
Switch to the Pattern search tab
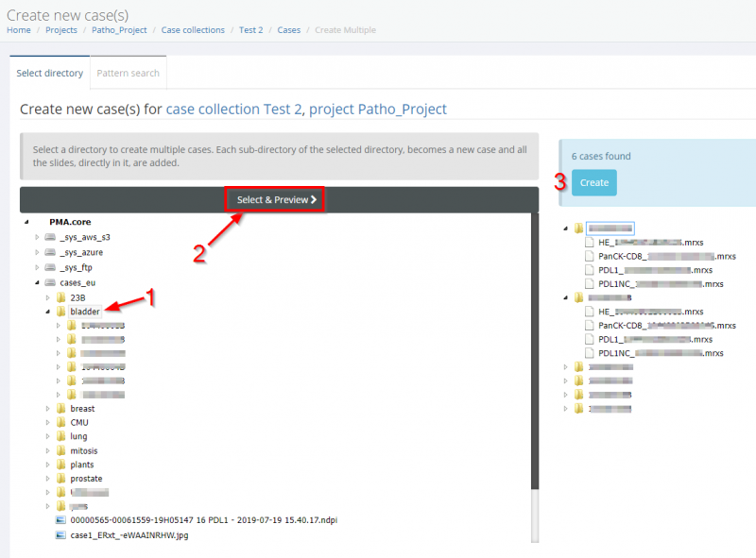pos(128,73)
